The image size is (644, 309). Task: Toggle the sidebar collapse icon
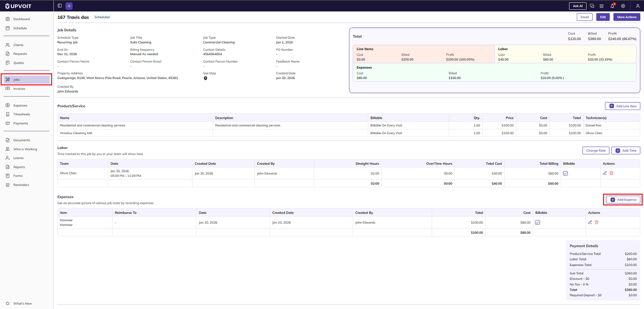click(60, 6)
